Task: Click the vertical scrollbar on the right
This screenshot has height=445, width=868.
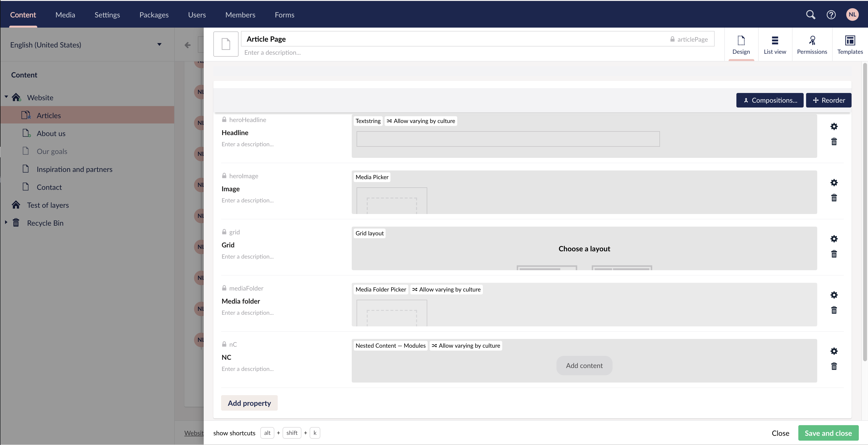Action: pos(865,212)
